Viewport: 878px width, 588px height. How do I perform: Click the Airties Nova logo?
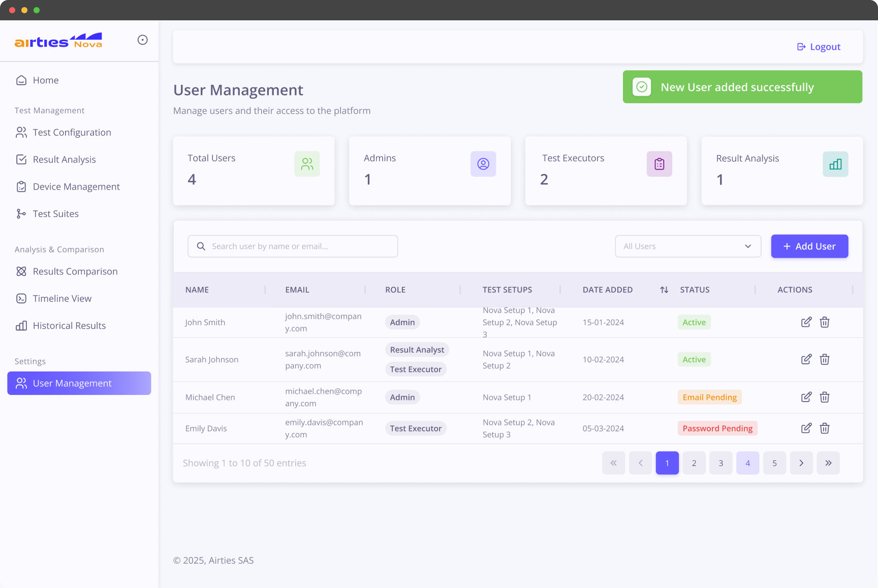pyautogui.click(x=58, y=40)
